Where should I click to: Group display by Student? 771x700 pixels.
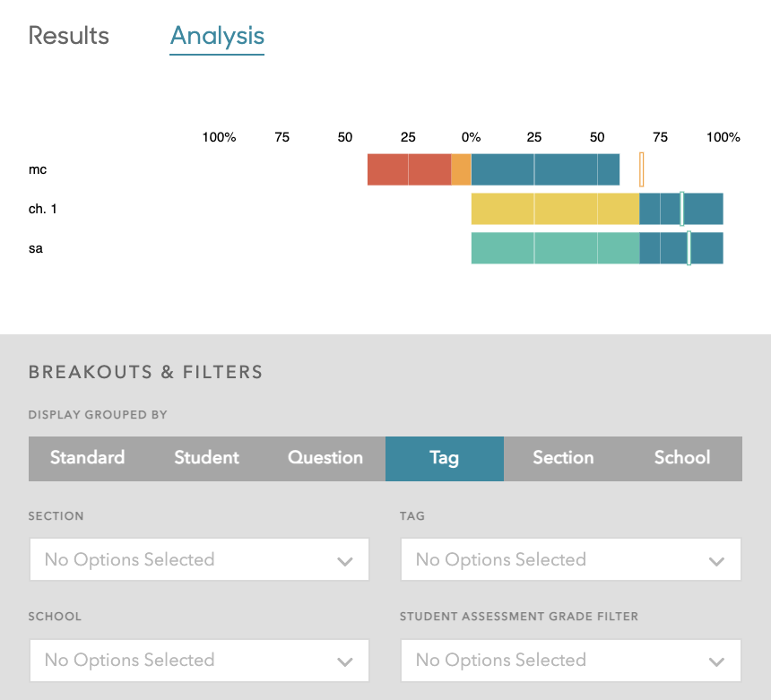[x=206, y=458]
